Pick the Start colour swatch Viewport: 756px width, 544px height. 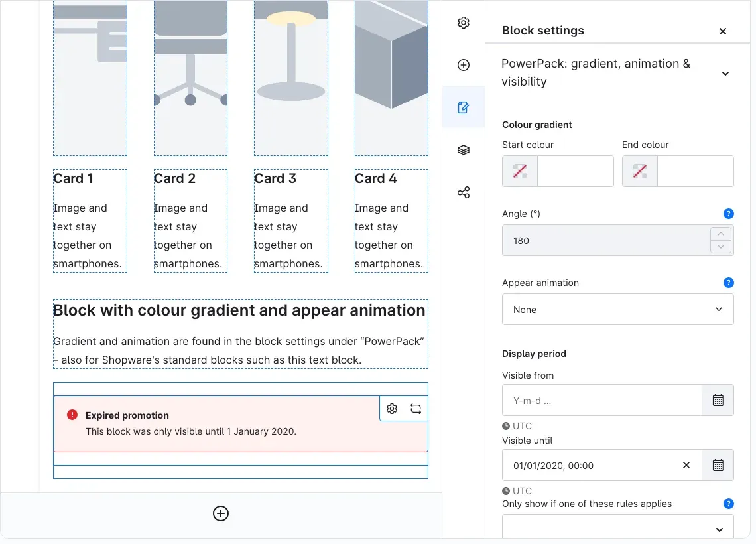(520, 171)
